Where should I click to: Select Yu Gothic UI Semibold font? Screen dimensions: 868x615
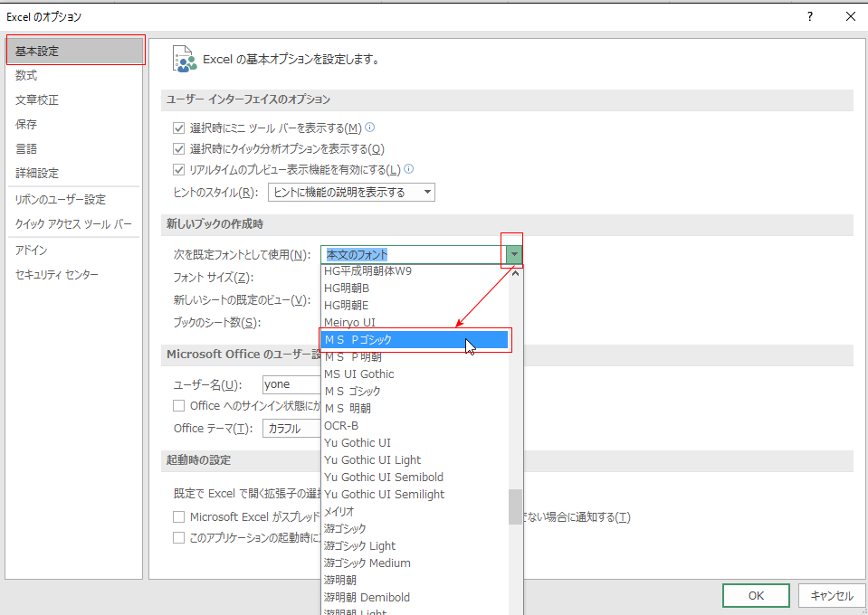tap(414, 477)
